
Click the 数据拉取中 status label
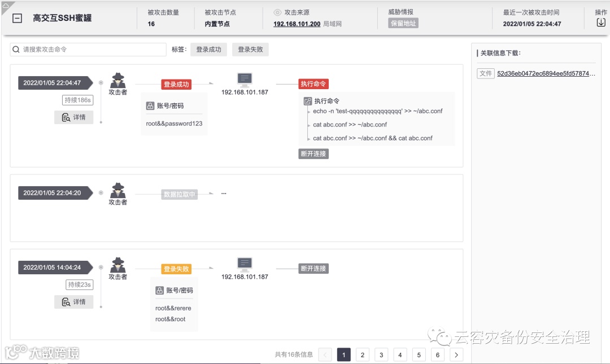pos(180,195)
